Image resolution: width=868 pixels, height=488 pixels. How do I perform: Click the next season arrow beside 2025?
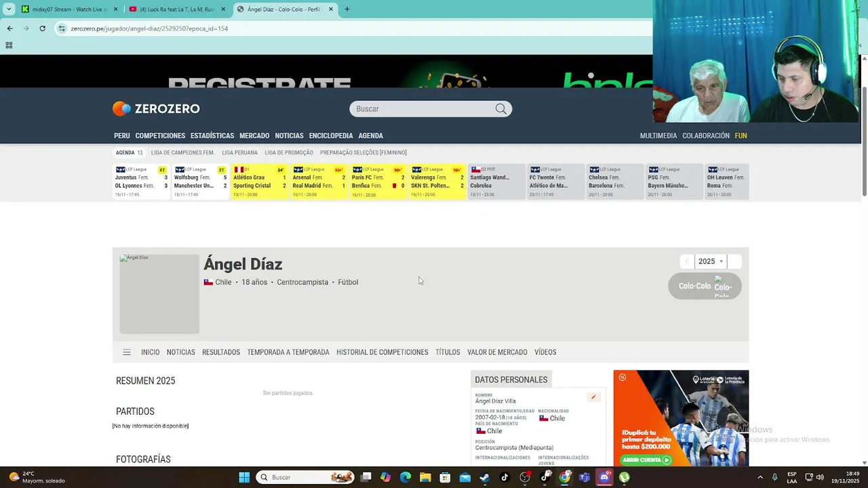(x=734, y=262)
